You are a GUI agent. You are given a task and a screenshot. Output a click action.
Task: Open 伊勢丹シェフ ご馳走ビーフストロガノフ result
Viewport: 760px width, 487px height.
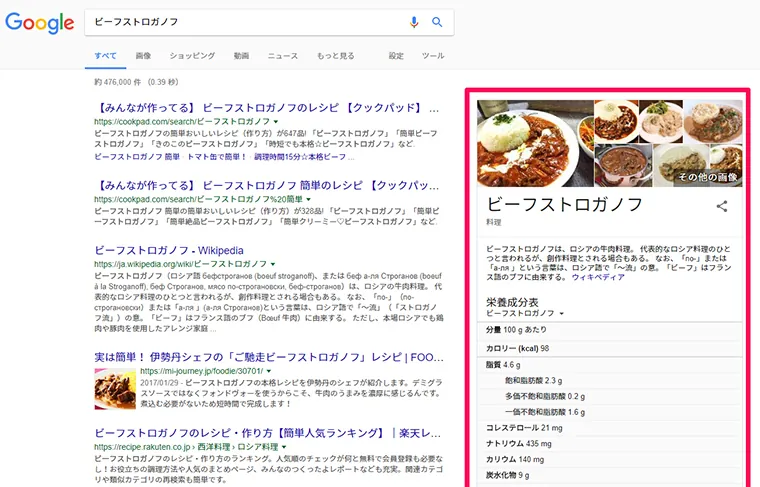(x=269, y=358)
